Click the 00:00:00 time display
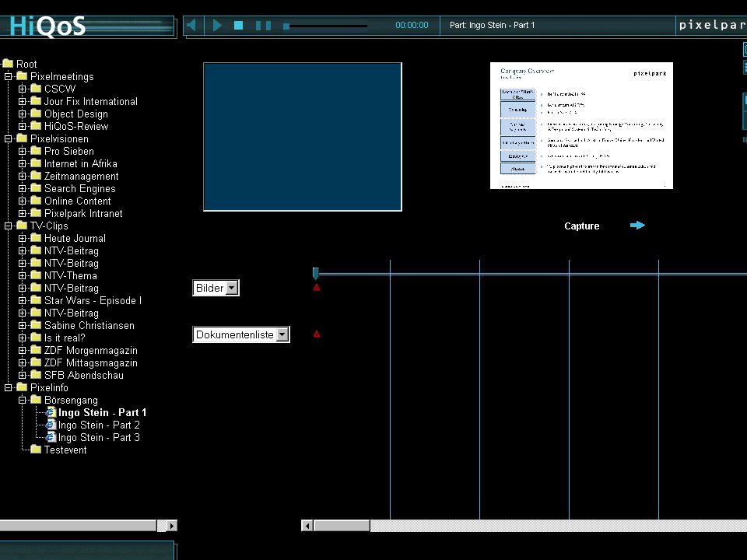Image resolution: width=747 pixels, height=560 pixels. [x=412, y=25]
